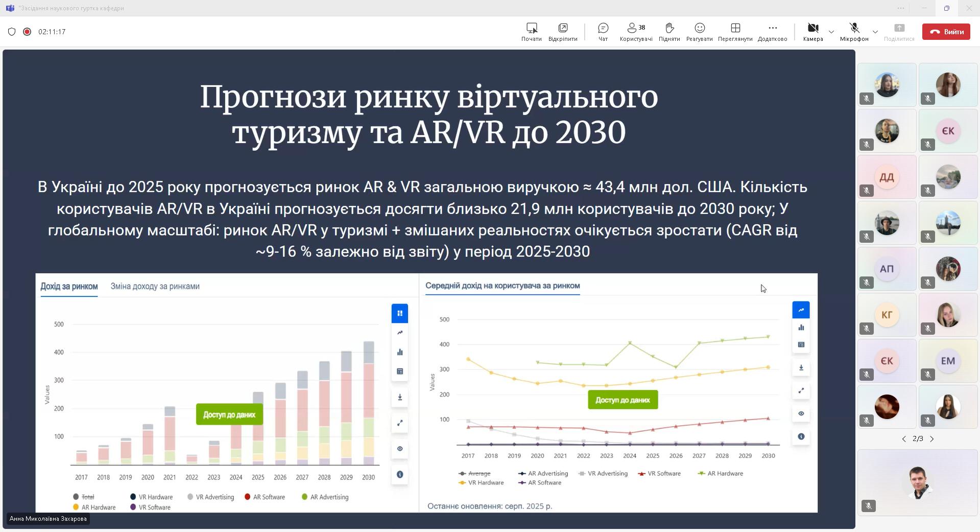Screen dimensions: 980x532
Task: Open the Чат panel
Action: (603, 32)
